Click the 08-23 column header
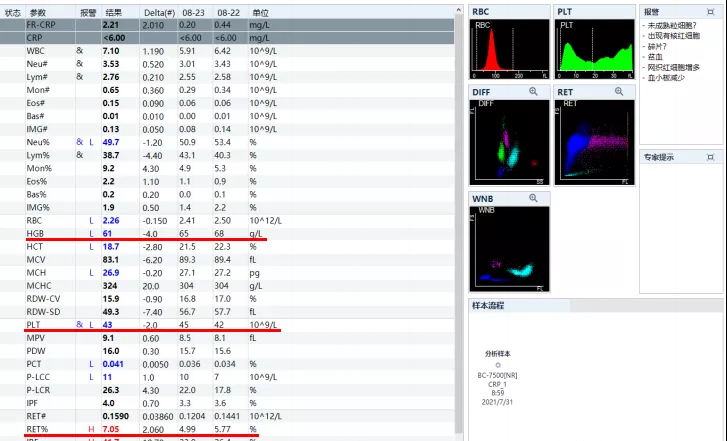This screenshot has width=727, height=441. pos(195,13)
